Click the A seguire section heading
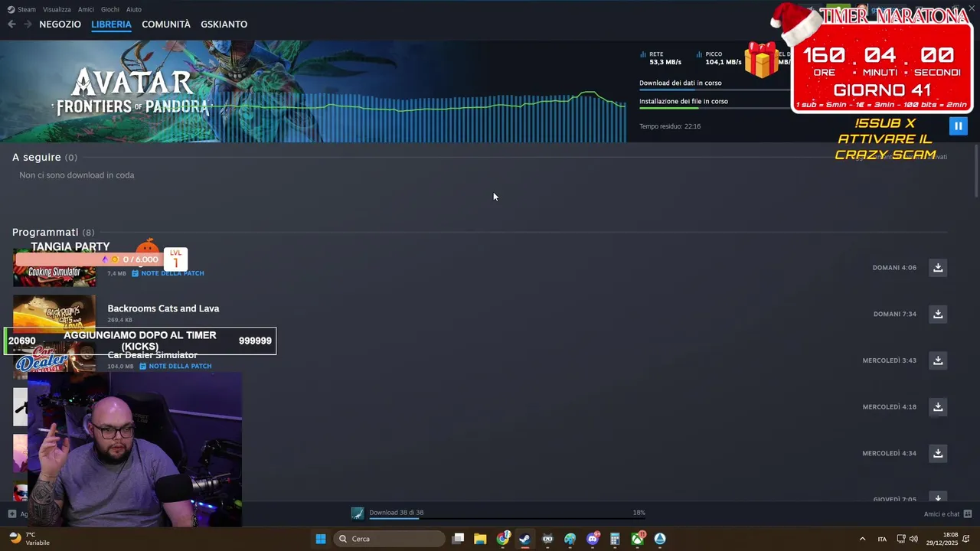Viewport: 980px width, 551px height. coord(36,157)
